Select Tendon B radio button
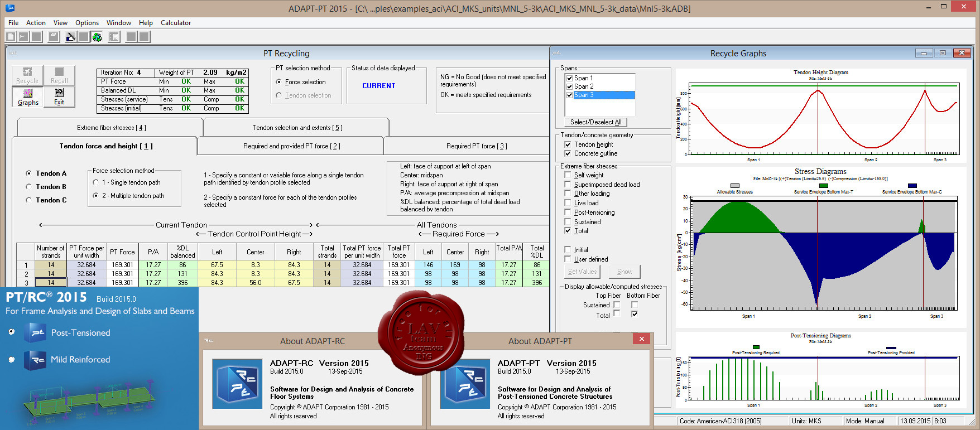 click(28, 187)
